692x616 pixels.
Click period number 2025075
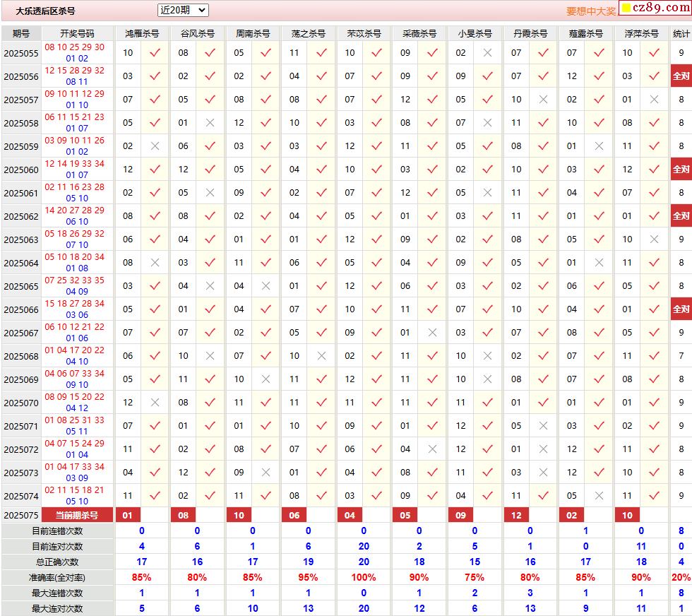tap(21, 515)
